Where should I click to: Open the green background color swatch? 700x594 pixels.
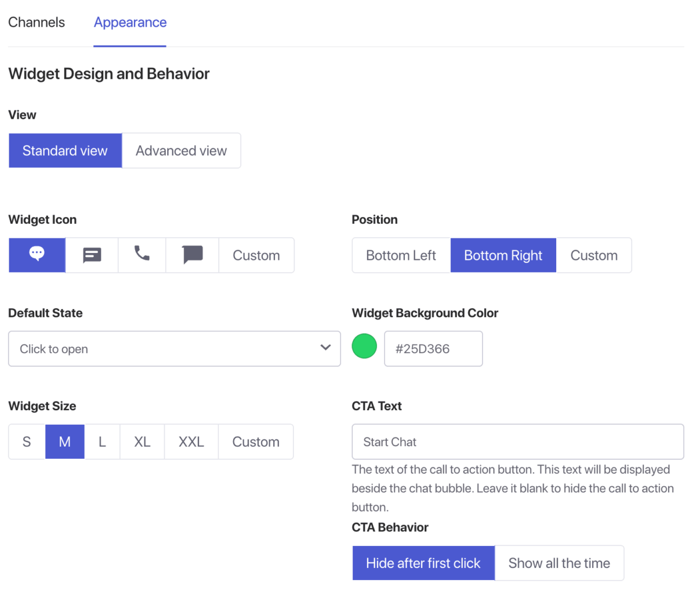pos(364,346)
